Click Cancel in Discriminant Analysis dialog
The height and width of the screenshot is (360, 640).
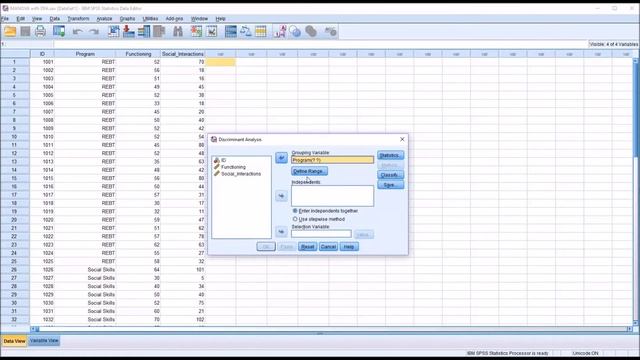pos(328,247)
